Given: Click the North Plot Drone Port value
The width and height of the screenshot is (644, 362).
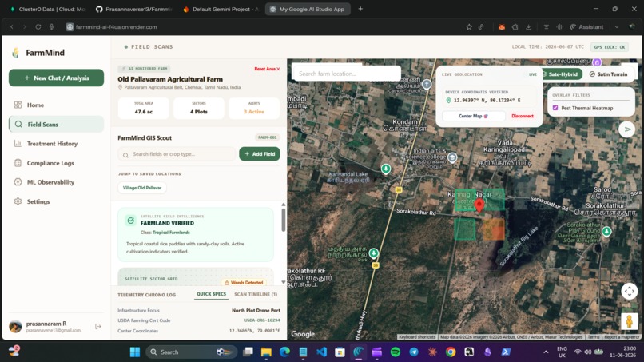Looking at the screenshot, I should [x=256, y=311].
